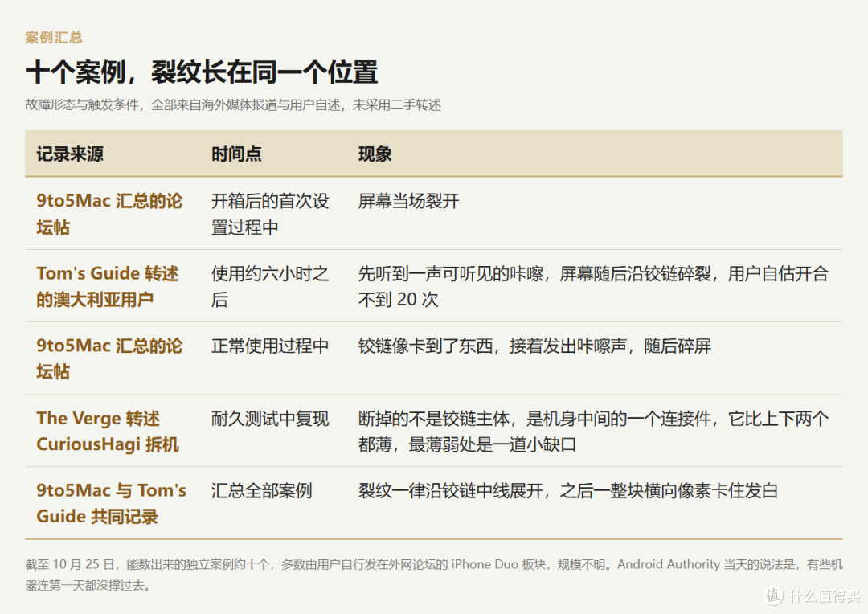Click '9to5Mac 汇总的论坛帖' in the '正常使用过程中' row
The image size is (868, 614).
point(109,358)
